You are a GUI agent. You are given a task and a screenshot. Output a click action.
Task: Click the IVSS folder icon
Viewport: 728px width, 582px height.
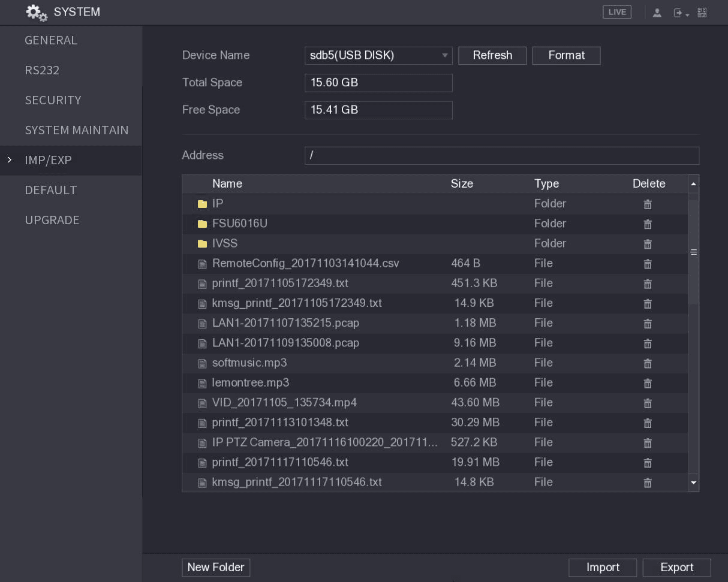[x=202, y=244]
